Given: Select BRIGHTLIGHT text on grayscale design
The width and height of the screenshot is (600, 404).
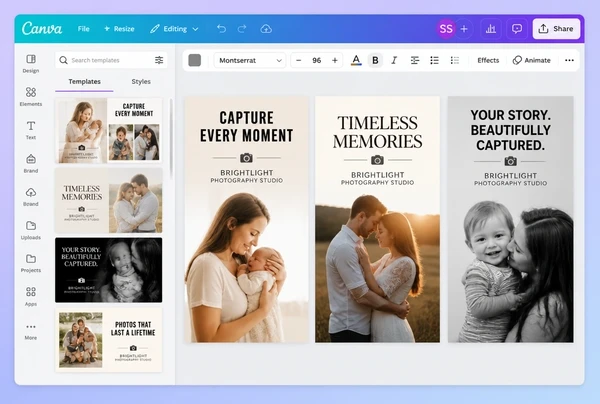Looking at the screenshot, I should (510, 176).
